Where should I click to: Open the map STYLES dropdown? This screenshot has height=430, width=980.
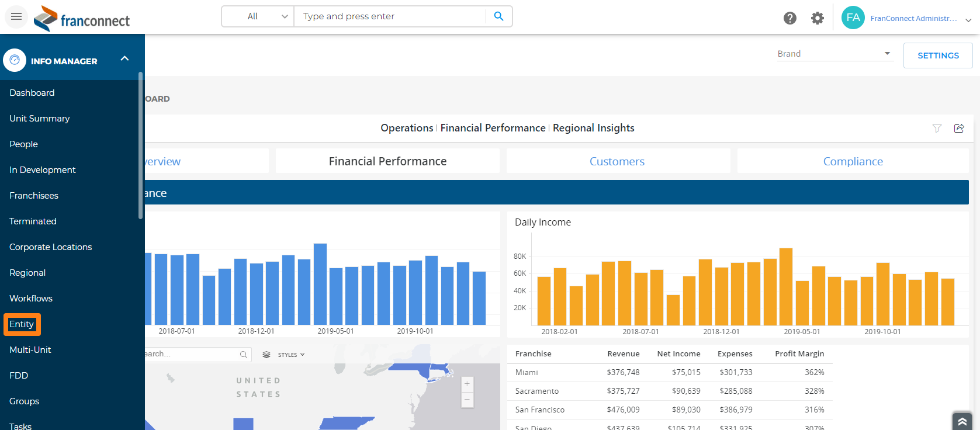click(284, 355)
